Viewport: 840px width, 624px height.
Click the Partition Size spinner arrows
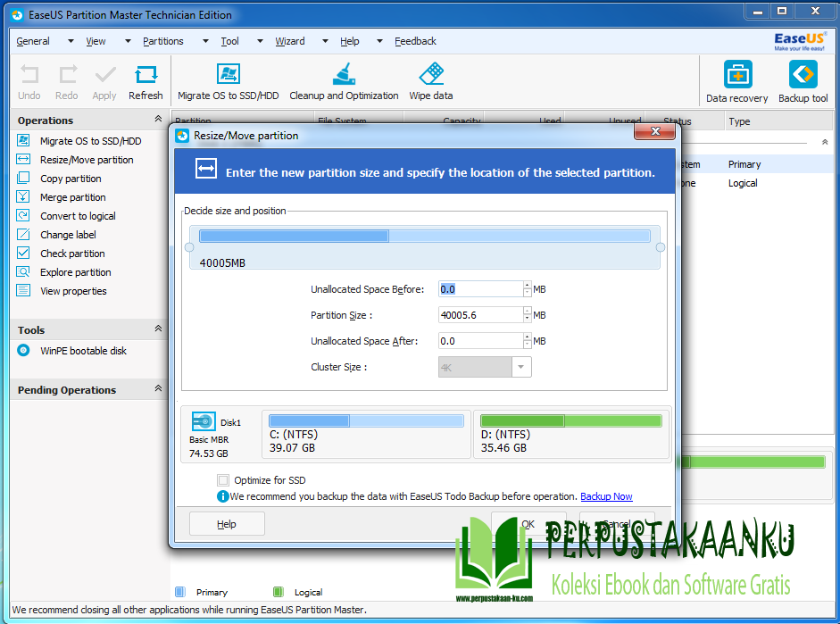coord(528,315)
